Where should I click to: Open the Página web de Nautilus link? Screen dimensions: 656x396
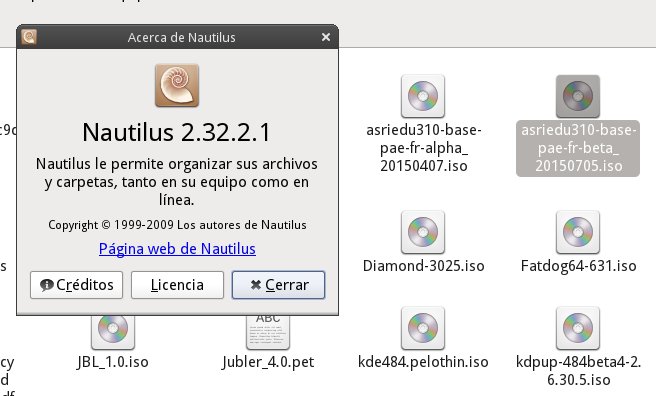[x=177, y=249]
